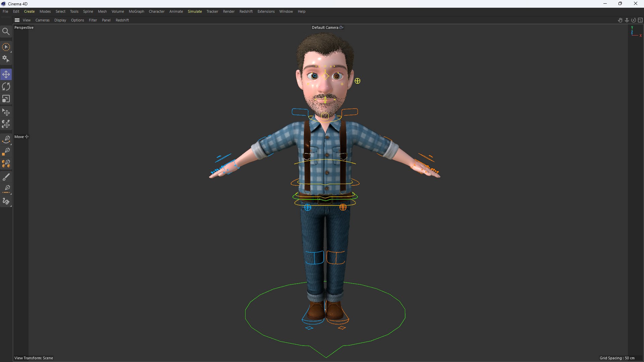Activate the Scale tool
The height and width of the screenshot is (362, 644).
6,99
